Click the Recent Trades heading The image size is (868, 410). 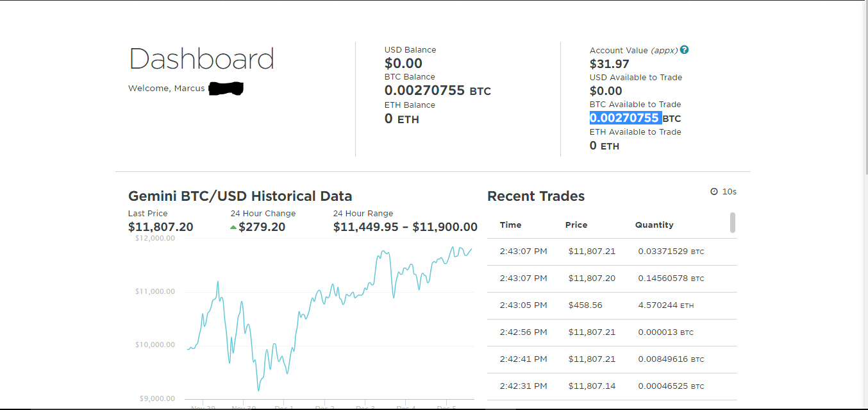[x=536, y=196]
